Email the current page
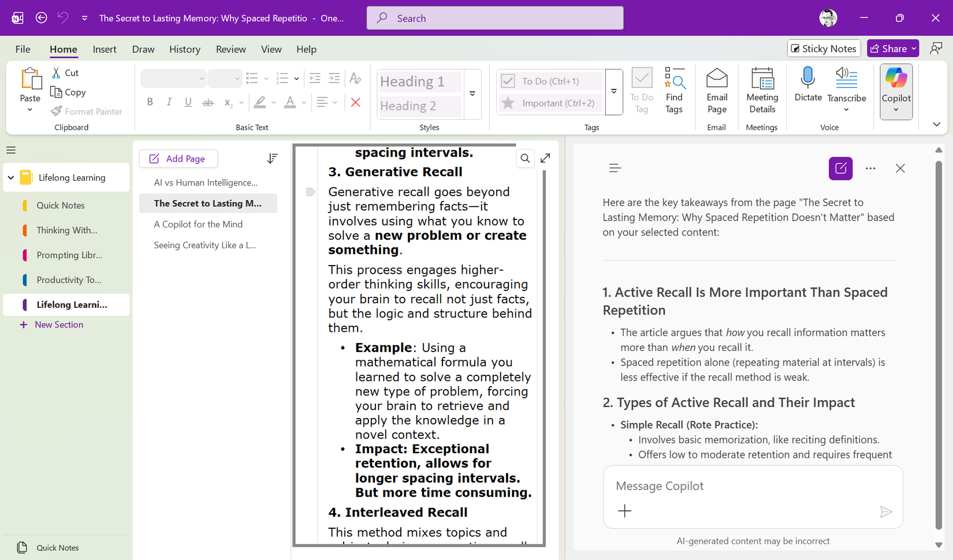Image resolution: width=953 pixels, height=560 pixels. pyautogui.click(x=717, y=89)
